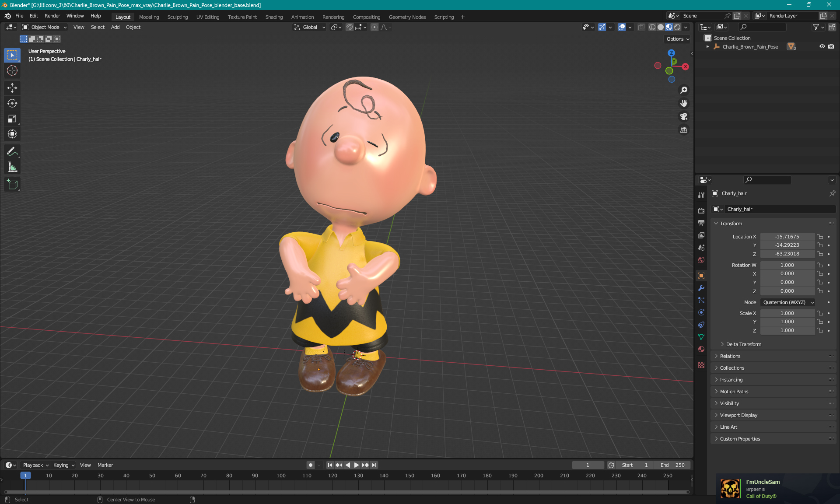Viewport: 840px width, 504px height.
Task: Disable Charlie_Brown_Pain_Pose in renders camera icon
Action: (831, 46)
